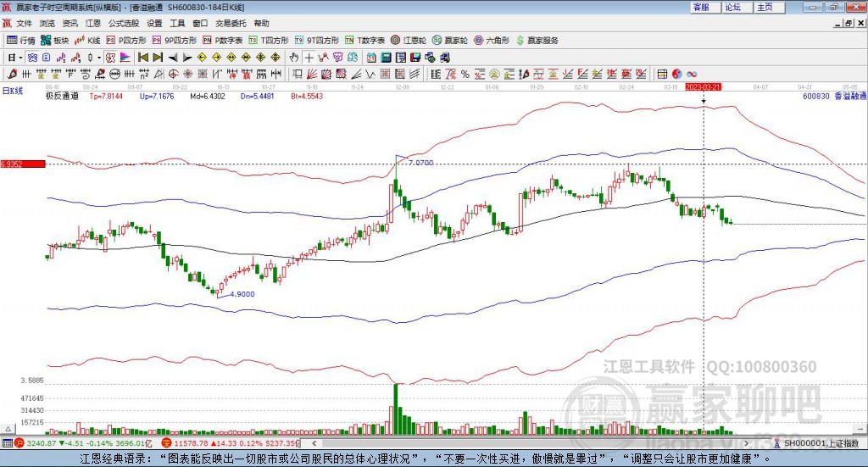
Task: Open the 板块 sector view
Action: [54, 41]
